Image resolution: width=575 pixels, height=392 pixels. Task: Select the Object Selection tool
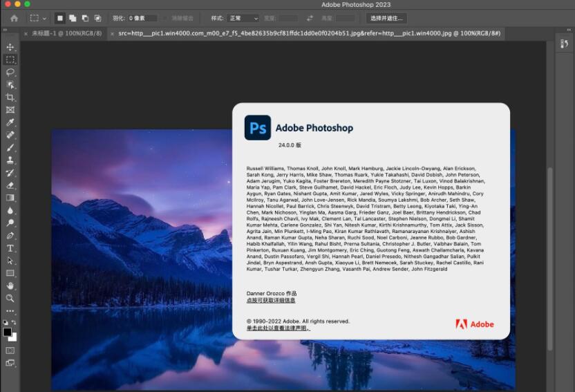10,85
